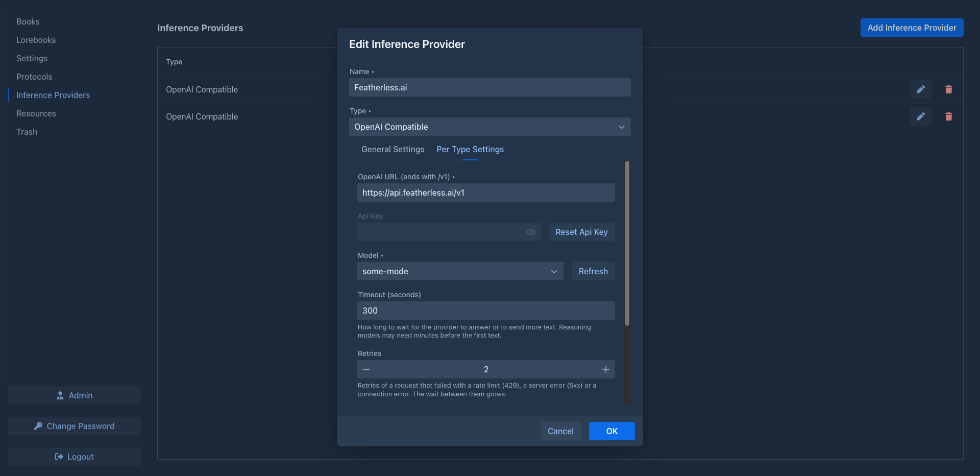Image resolution: width=980 pixels, height=476 pixels.
Task: Toggle API key visibility eye icon
Action: point(531,232)
